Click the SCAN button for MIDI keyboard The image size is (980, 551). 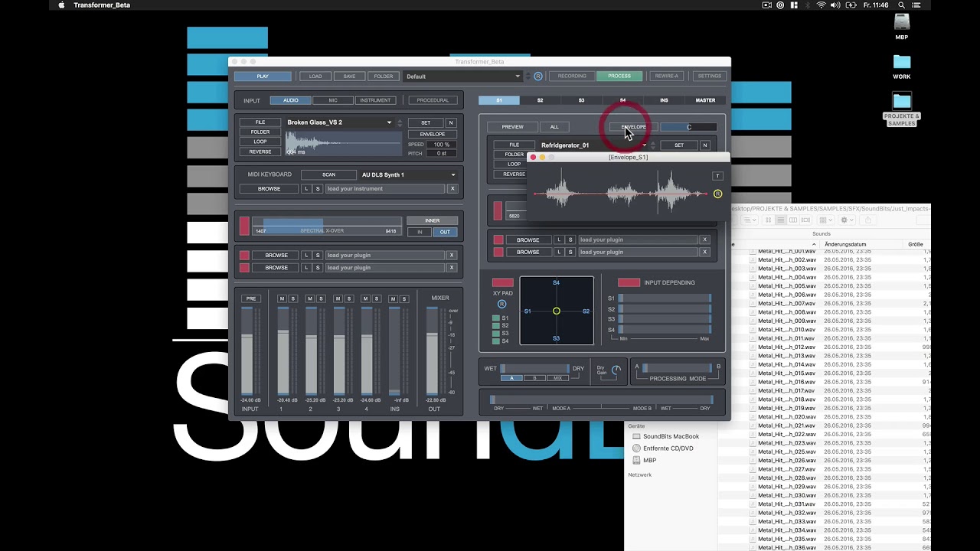tap(328, 174)
